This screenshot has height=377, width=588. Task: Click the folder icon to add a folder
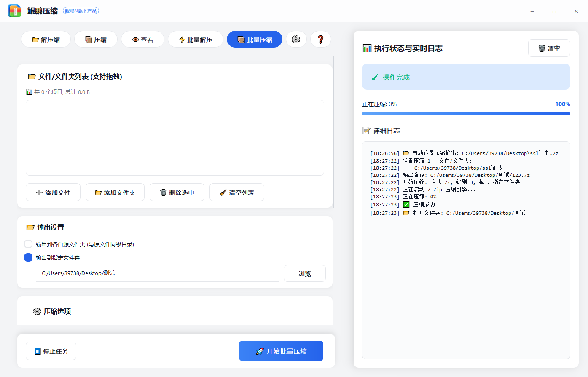[99, 192]
